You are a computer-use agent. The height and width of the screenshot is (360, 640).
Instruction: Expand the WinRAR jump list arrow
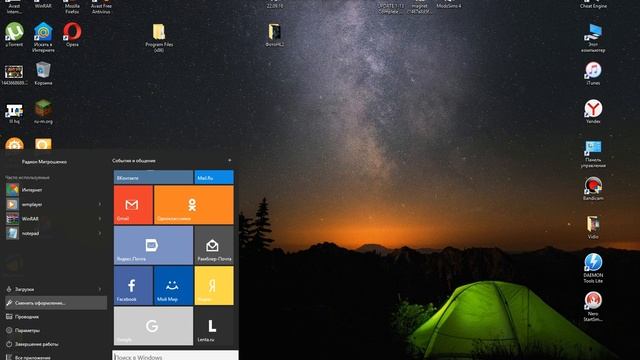100,219
